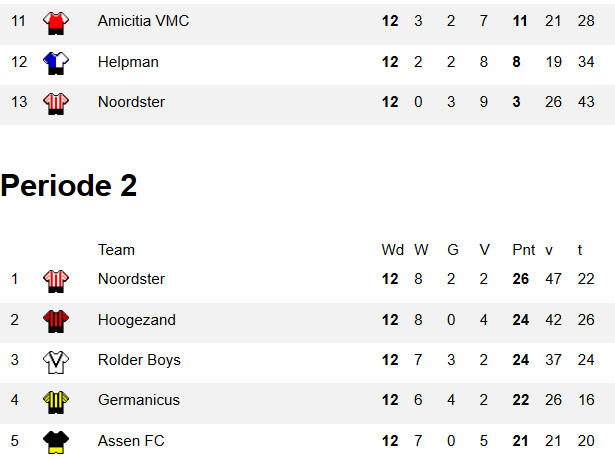Open the Amicitia VMC team link
This screenshot has height=460, width=615.
(x=143, y=21)
